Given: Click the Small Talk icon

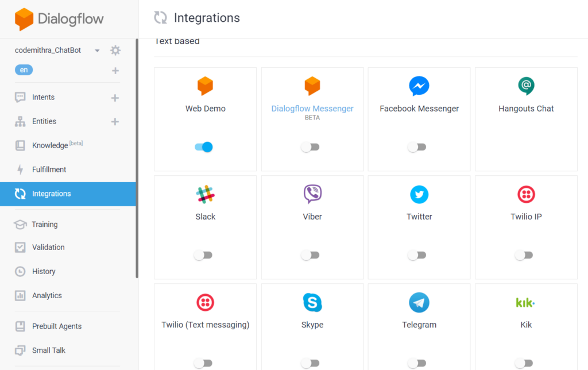Looking at the screenshot, I should (x=20, y=350).
